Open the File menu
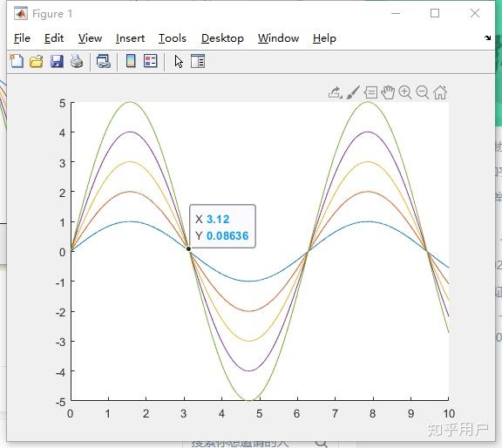 pyautogui.click(x=22, y=38)
